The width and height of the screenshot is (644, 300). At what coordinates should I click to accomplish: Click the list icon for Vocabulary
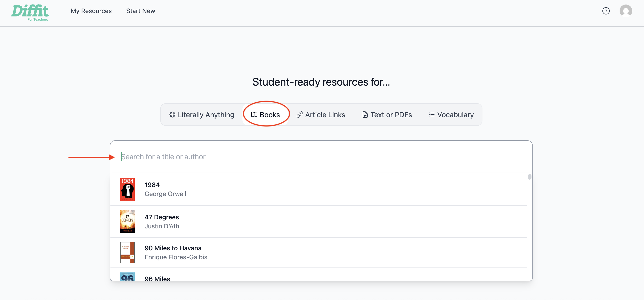[x=432, y=115]
